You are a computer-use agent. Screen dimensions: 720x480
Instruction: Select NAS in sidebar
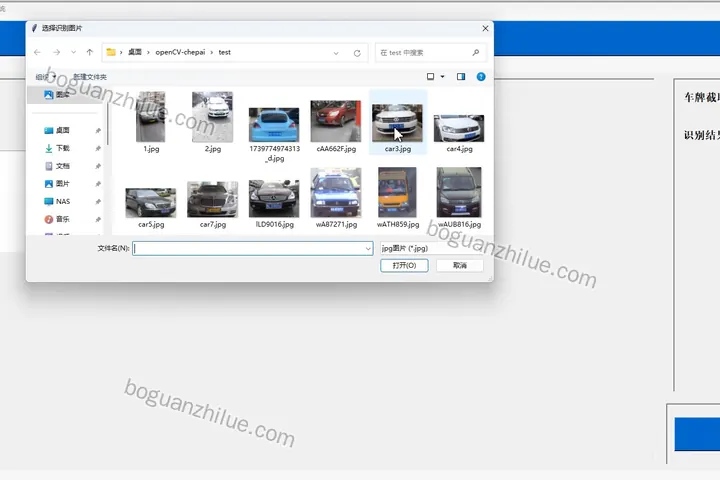coord(62,202)
